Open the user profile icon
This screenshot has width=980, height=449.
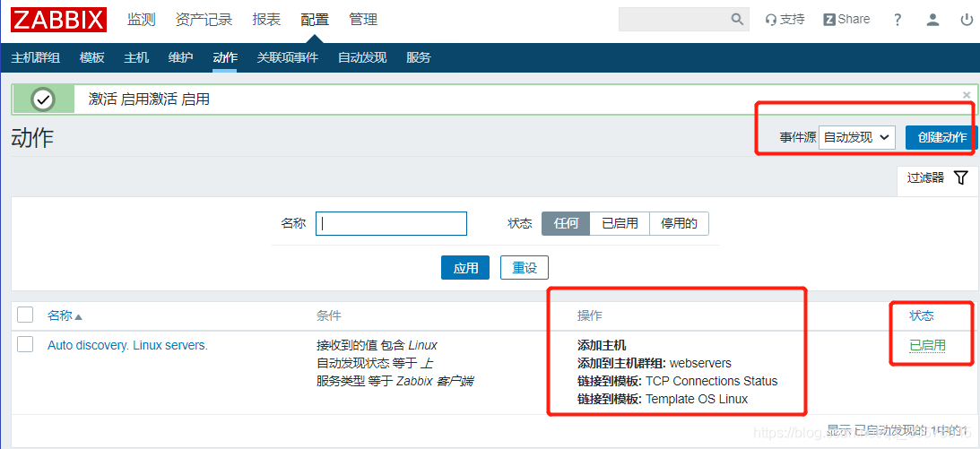click(932, 20)
